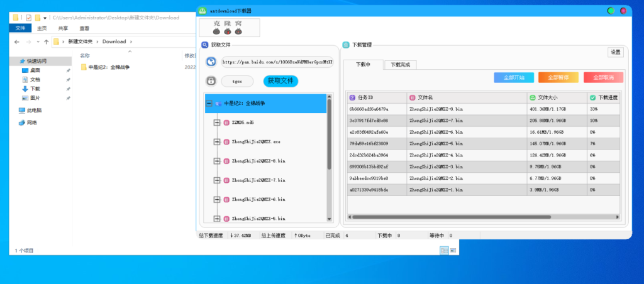
Task: Open the recent locations dropdown in Explorer
Action: [36, 41]
